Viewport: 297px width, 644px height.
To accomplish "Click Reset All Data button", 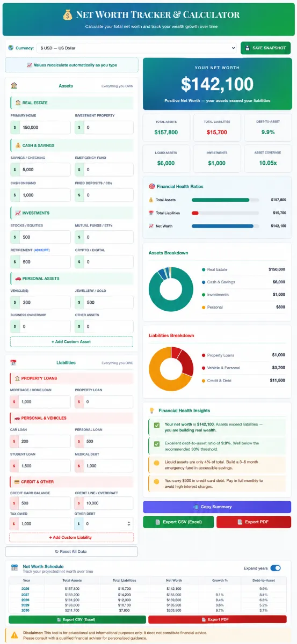I will [71, 552].
